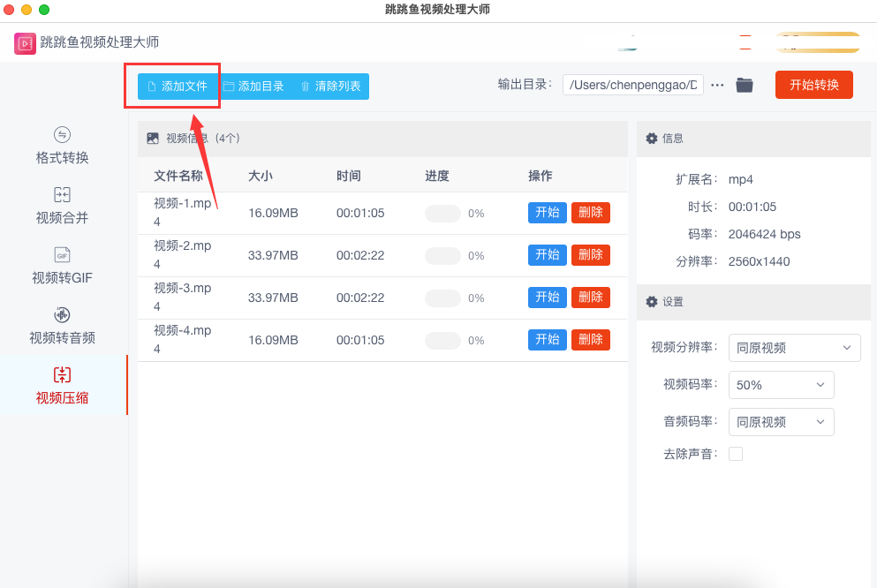Click the 进度 column header
This screenshot has width=877, height=588.
[x=437, y=176]
